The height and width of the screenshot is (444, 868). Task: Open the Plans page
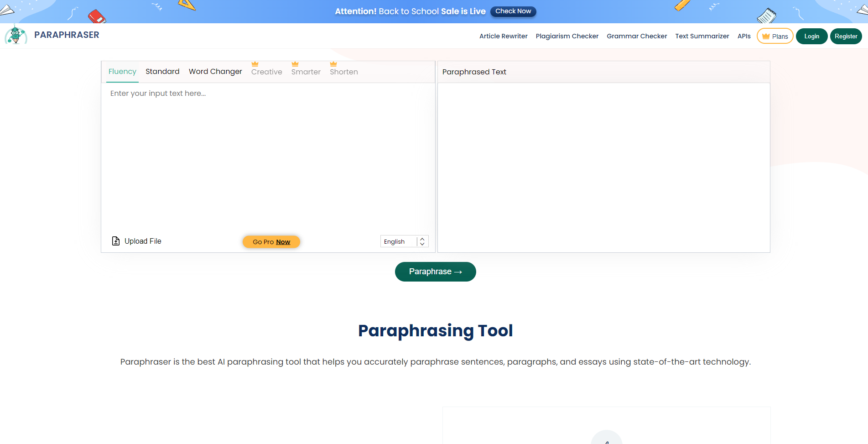(x=775, y=36)
